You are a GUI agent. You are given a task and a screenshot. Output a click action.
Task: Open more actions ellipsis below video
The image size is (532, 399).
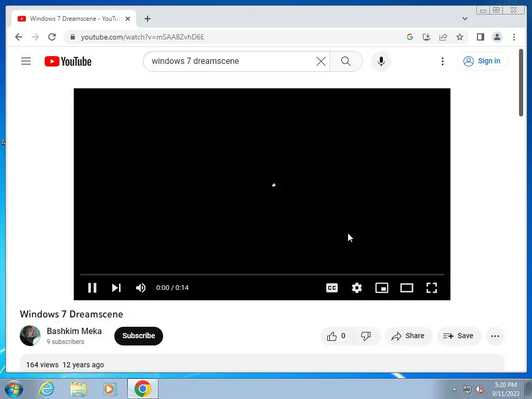[x=495, y=336]
